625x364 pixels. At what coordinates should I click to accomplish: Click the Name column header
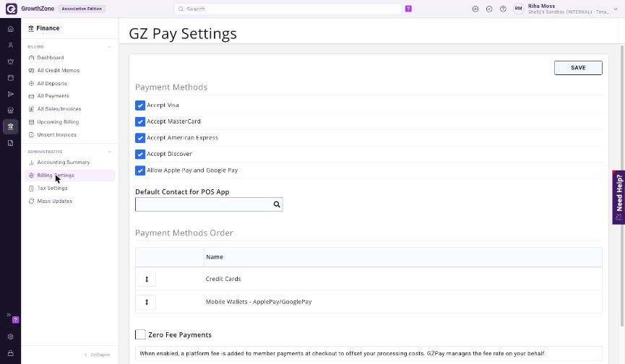click(x=215, y=257)
